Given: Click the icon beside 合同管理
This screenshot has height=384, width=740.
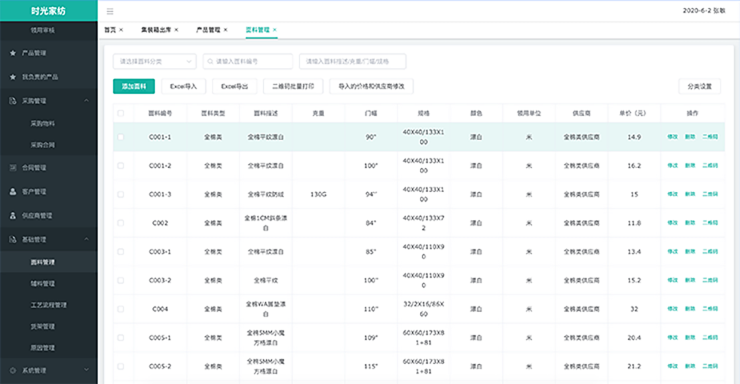Looking at the screenshot, I should 13,167.
